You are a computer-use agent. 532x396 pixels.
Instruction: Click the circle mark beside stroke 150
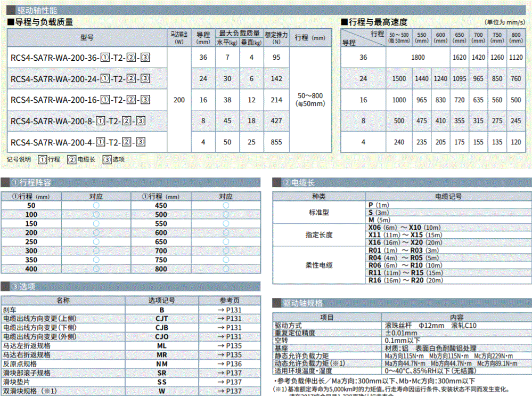click(x=96, y=223)
